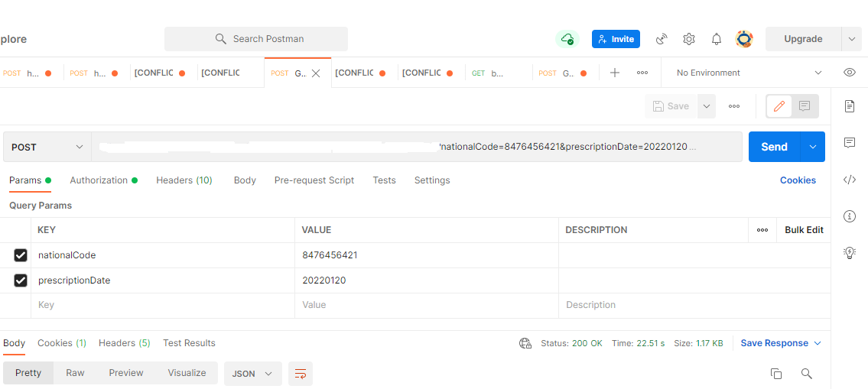This screenshot has height=389, width=868.
Task: Switch response view to Visualize
Action: click(x=187, y=373)
